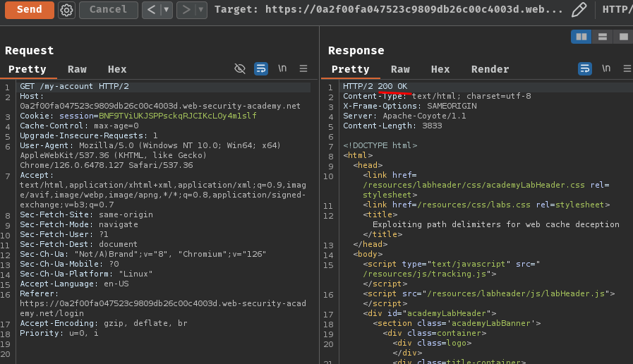
Task: Open Request Pretty tab
Action: coord(28,69)
